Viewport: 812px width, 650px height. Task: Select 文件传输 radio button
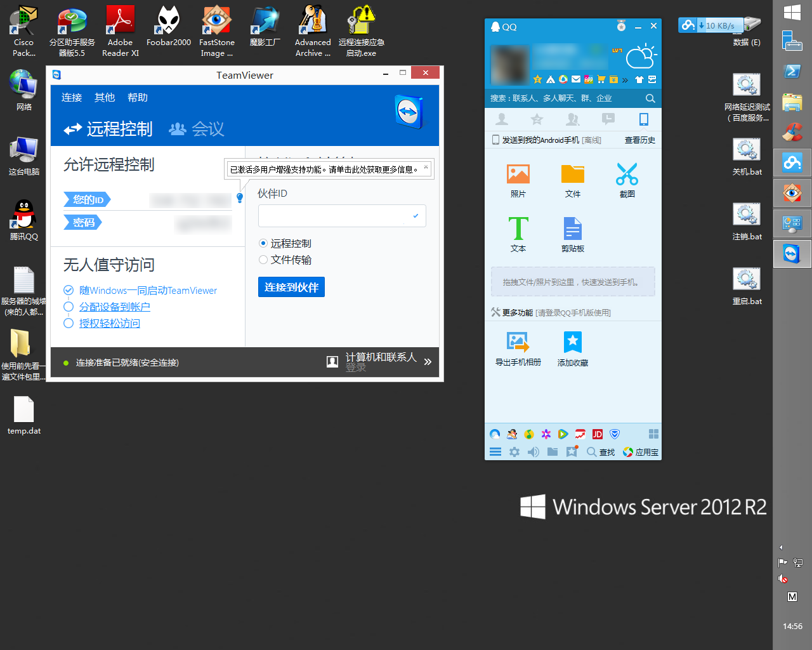263,260
